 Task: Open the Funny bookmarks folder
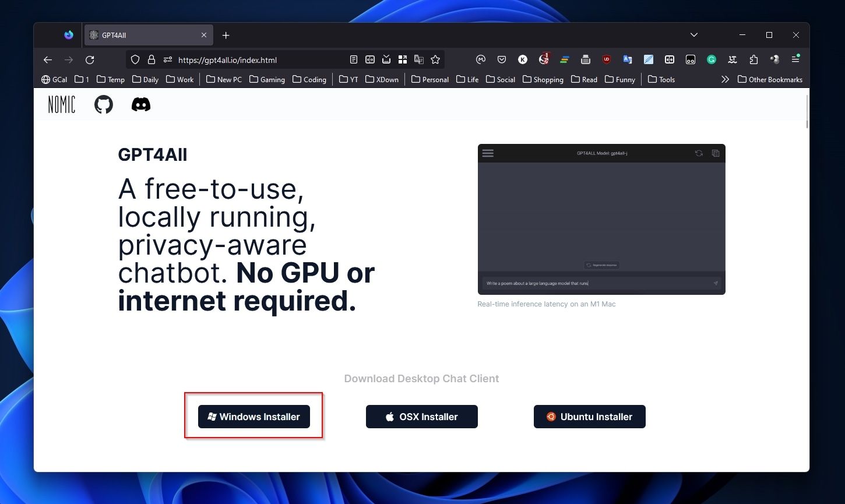click(x=620, y=79)
